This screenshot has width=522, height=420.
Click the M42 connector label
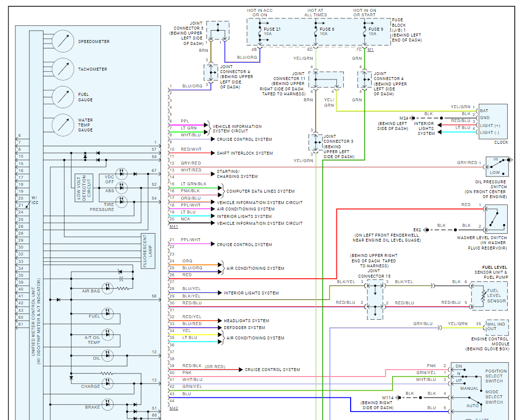pos(174,408)
